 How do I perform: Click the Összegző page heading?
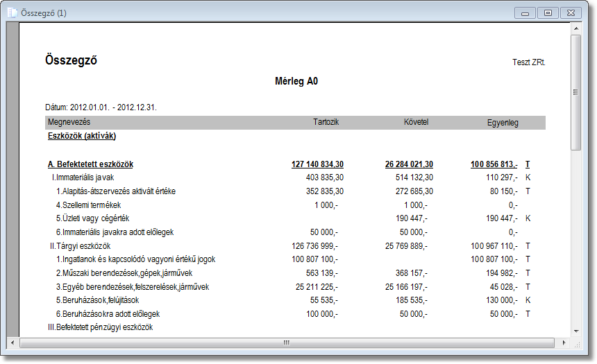72,60
